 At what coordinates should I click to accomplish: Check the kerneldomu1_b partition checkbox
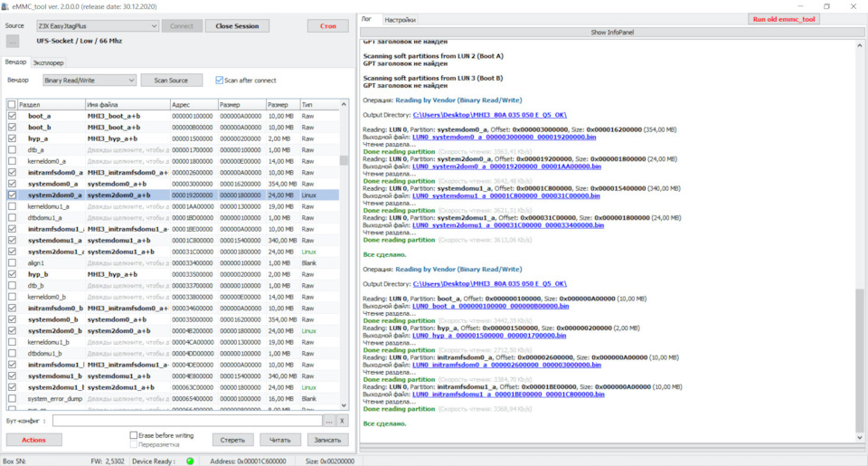(x=12, y=342)
